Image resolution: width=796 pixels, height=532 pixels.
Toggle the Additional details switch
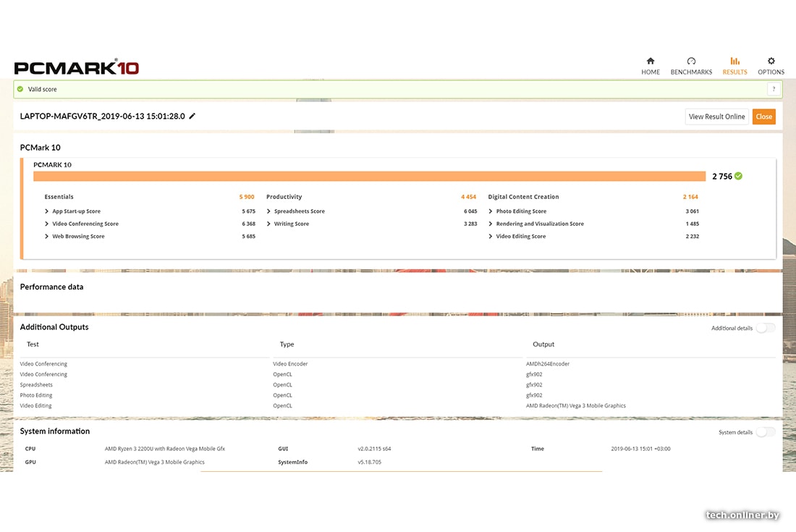click(765, 328)
